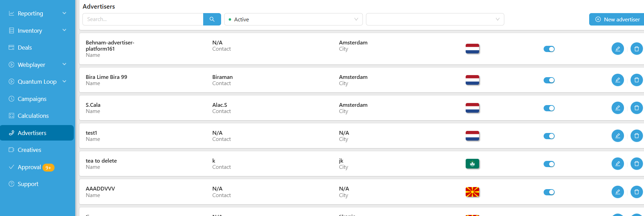Click into the advertiser Search field
644x216 pixels.
click(143, 19)
